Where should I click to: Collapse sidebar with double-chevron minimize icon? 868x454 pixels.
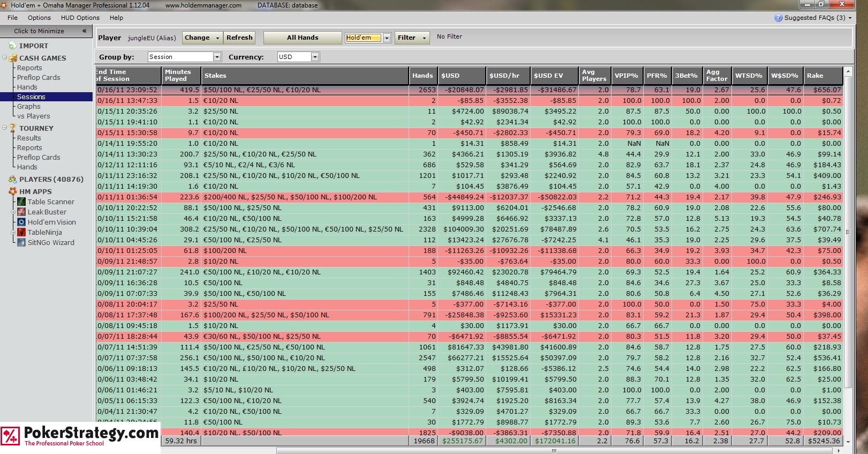(84, 31)
